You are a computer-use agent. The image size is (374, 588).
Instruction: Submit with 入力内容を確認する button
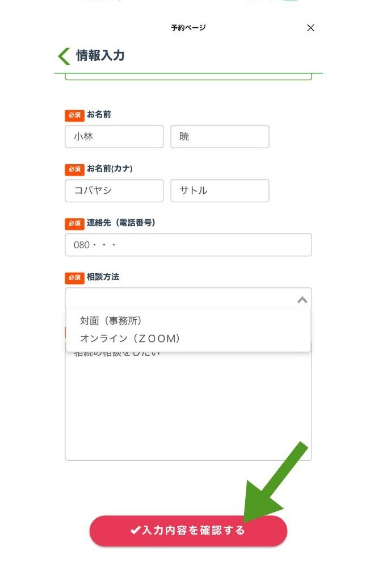pos(188,531)
